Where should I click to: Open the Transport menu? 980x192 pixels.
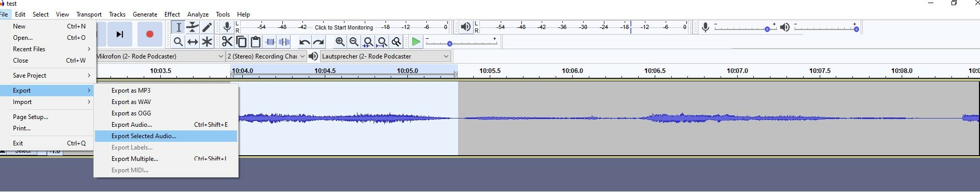(89, 14)
